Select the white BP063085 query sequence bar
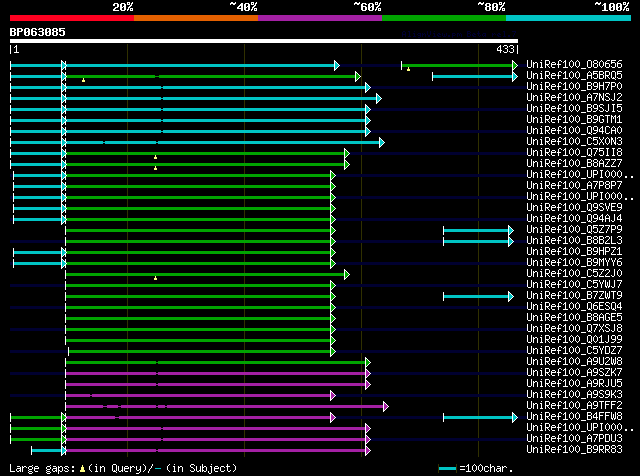Image resolution: width=640 pixels, height=476 pixels. (x=264, y=41)
